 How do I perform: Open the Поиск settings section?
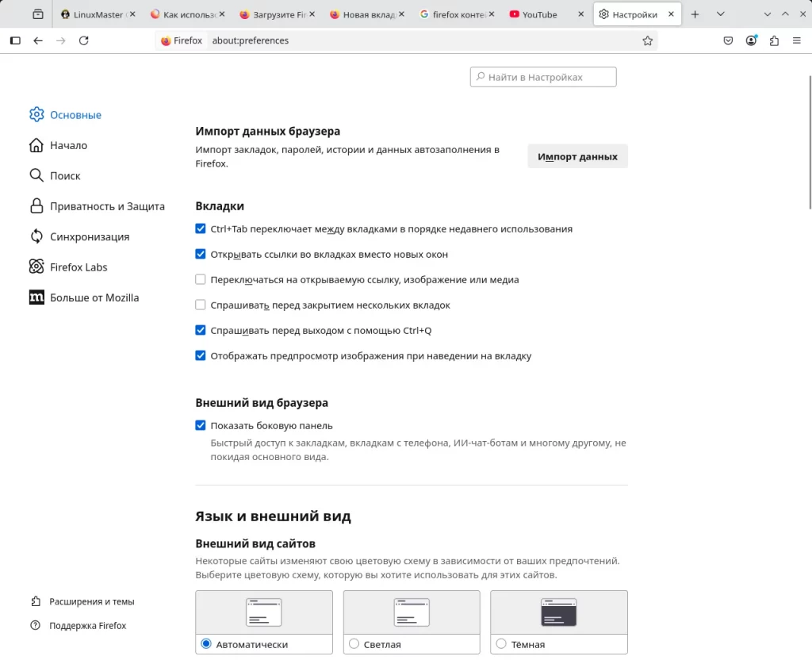(x=65, y=175)
